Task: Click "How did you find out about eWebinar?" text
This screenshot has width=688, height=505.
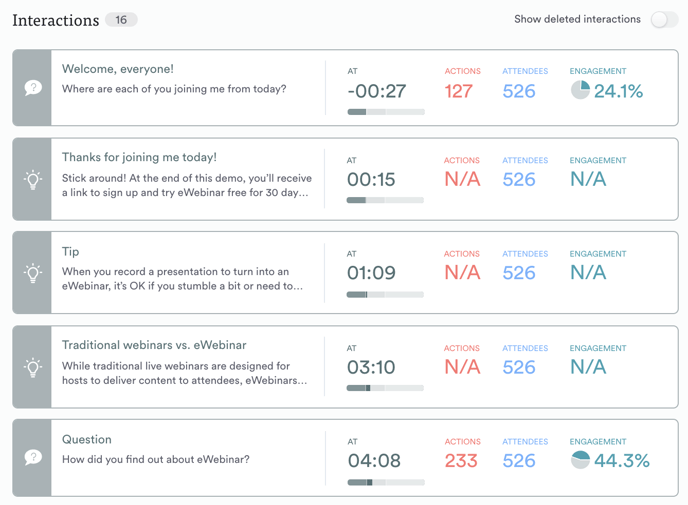Action: point(156,460)
